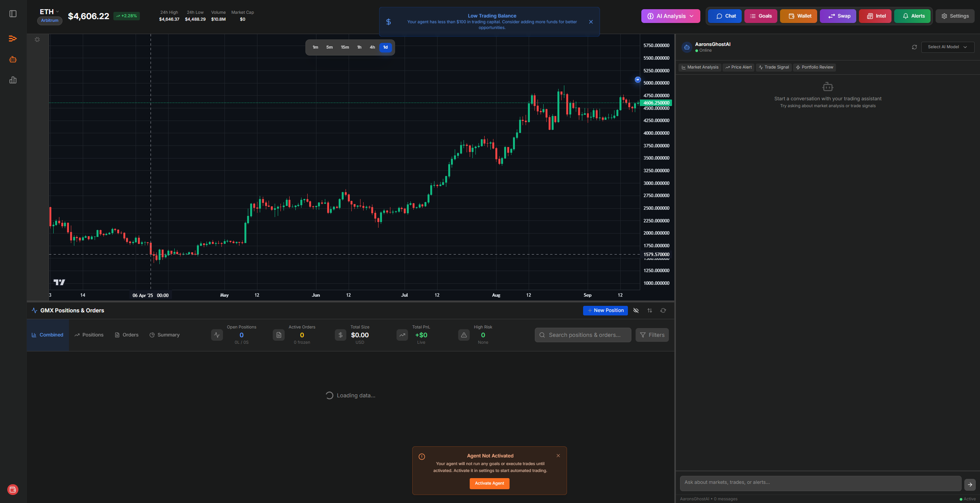Send the chat message arrow button

click(970, 484)
